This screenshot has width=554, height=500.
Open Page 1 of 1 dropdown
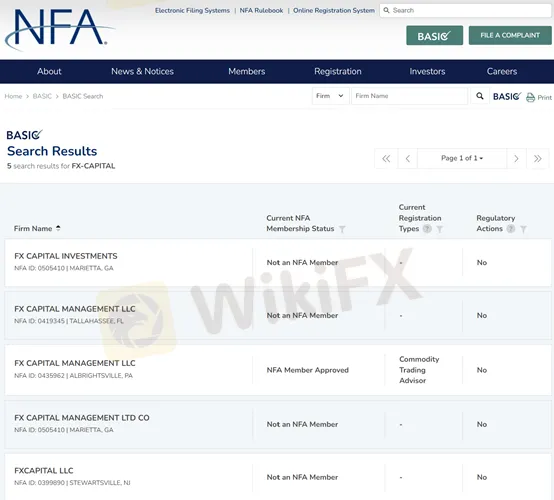coord(462,158)
